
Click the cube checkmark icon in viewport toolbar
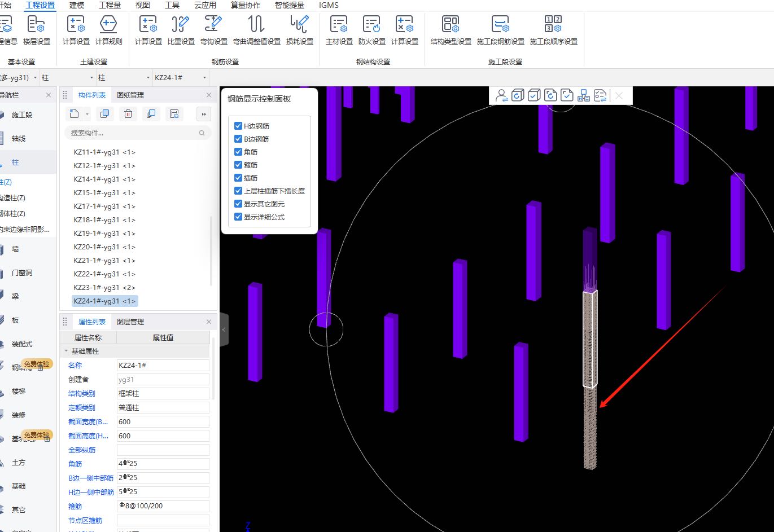(534, 95)
